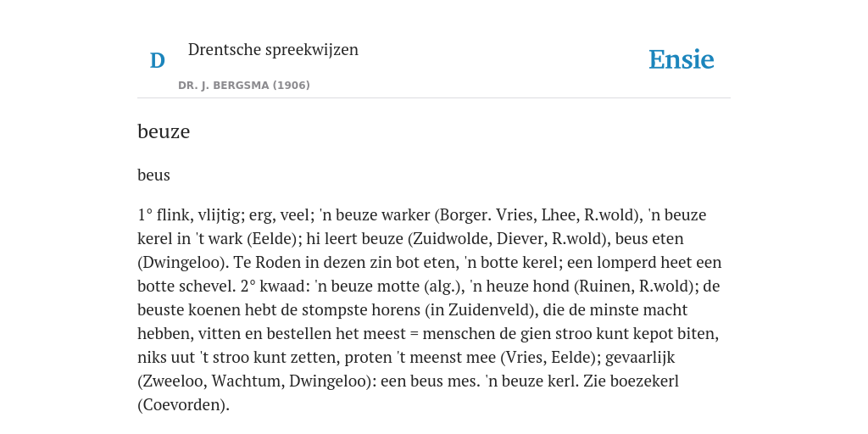The height and width of the screenshot is (434, 868).
Task: Click the standalone variant word beus
Action: [153, 175]
